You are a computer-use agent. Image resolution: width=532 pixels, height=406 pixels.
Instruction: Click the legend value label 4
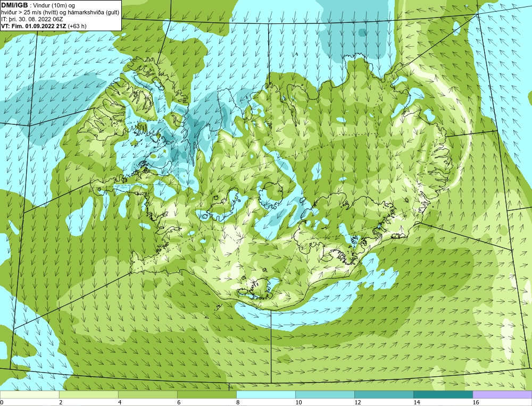pyautogui.click(x=120, y=402)
